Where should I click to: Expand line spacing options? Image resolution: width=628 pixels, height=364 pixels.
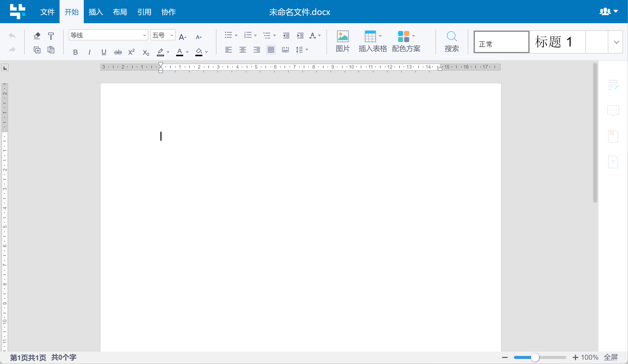point(307,50)
